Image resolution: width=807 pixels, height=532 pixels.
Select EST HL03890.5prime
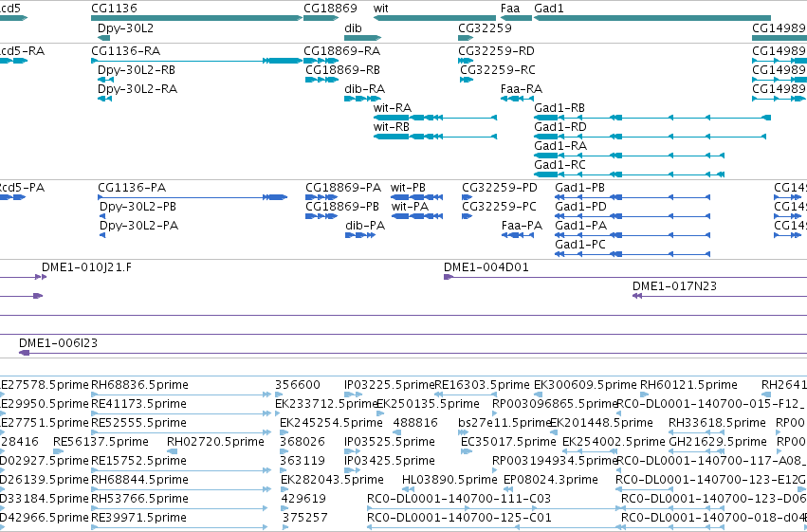click(x=406, y=490)
